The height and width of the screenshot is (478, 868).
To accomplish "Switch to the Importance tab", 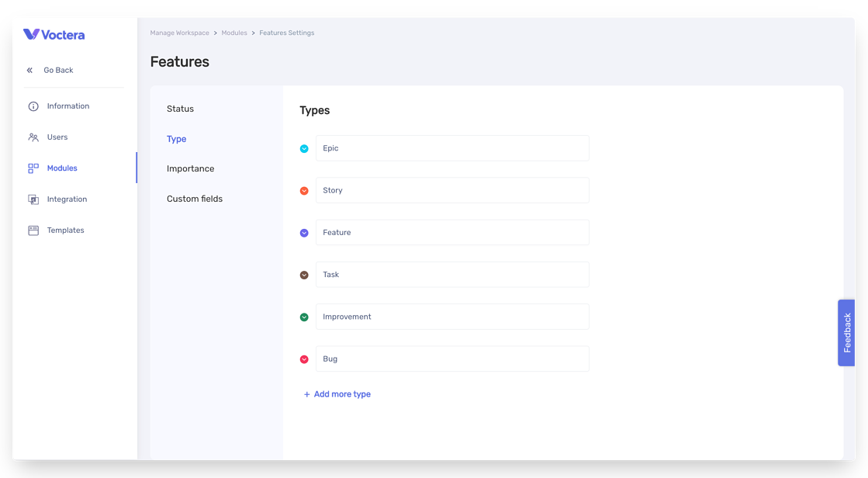I will (x=190, y=168).
